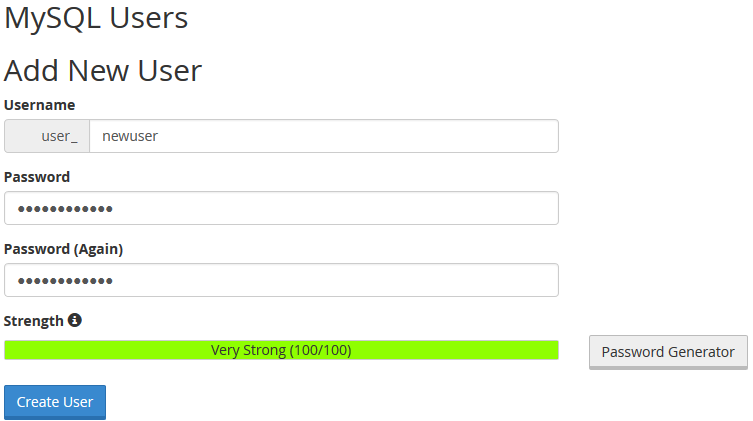The image size is (753, 421).
Task: Focus the Username field containing newuser
Action: tap(324, 136)
